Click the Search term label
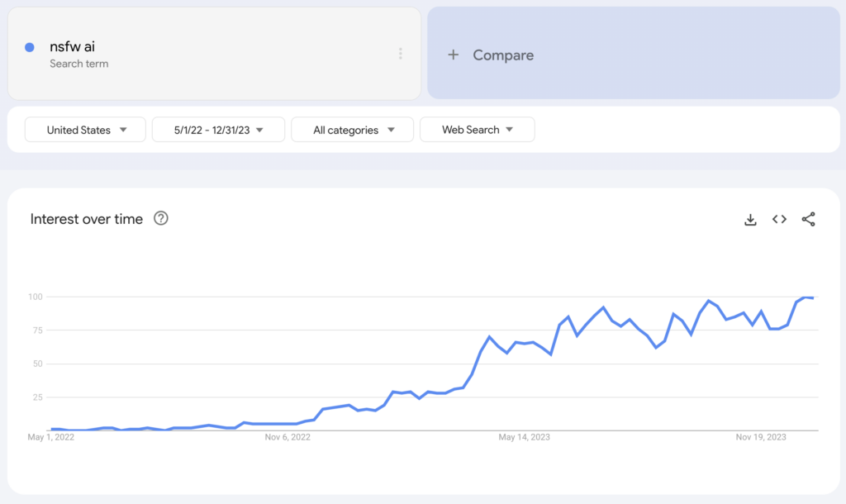The image size is (846, 504). tap(78, 64)
